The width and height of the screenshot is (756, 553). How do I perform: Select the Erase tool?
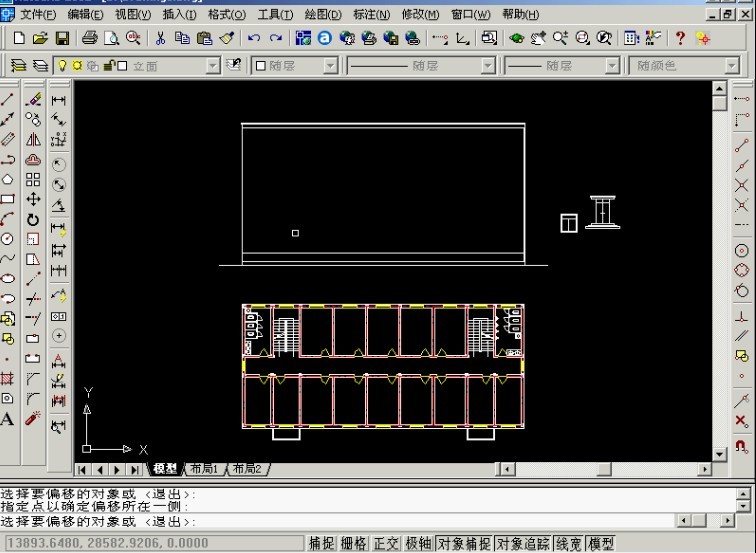click(33, 100)
